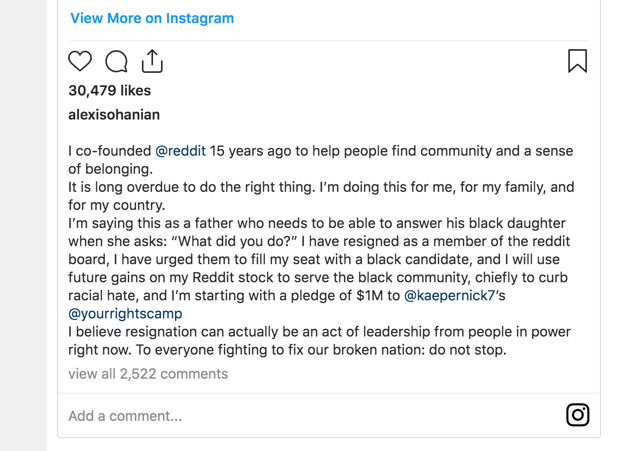Open the 30,479 likes list
This screenshot has width=618, height=451.
[x=110, y=90]
